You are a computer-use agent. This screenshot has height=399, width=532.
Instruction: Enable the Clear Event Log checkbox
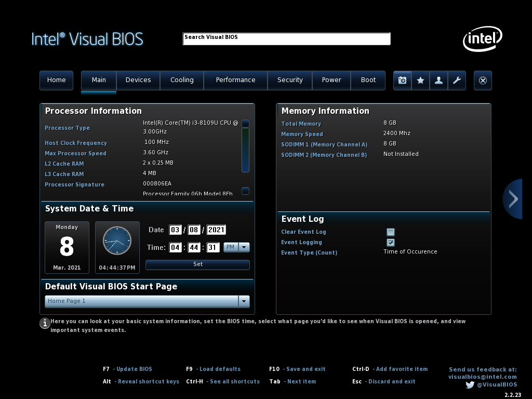(x=391, y=232)
